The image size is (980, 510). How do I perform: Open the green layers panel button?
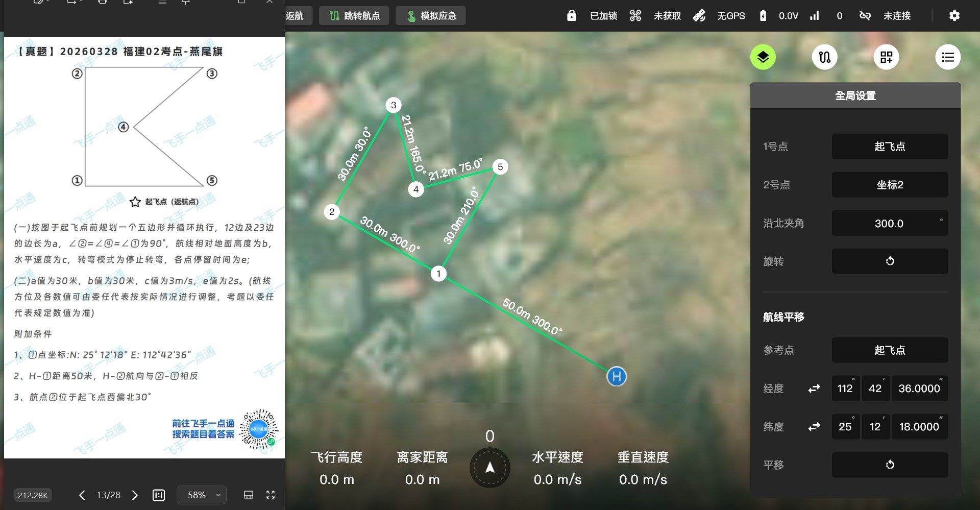[x=763, y=57]
